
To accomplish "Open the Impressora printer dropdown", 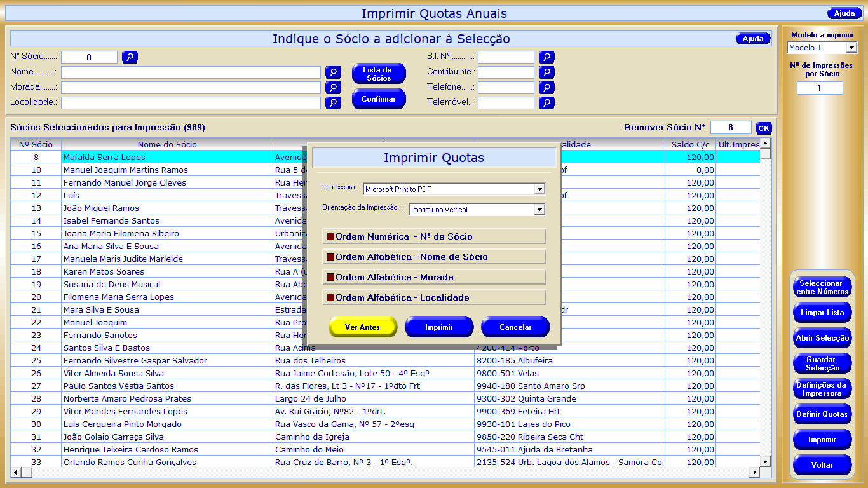I will [x=539, y=189].
